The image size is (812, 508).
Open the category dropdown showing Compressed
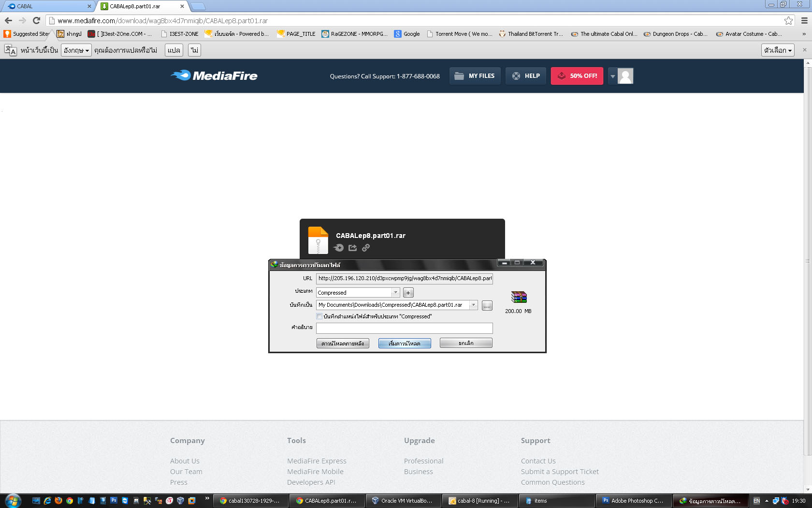[395, 293]
